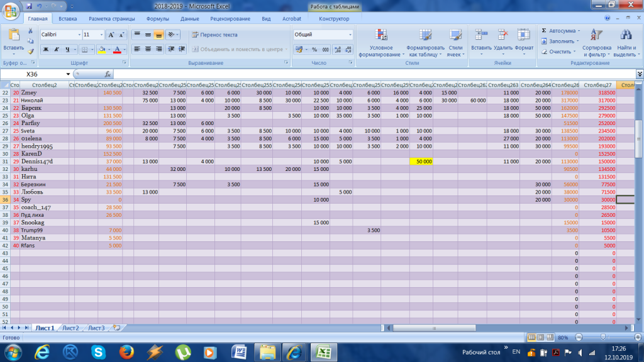Screen dimensions: 644x362
Task: Toggle Wrap Text (Перенос текста)
Action: click(x=214, y=35)
